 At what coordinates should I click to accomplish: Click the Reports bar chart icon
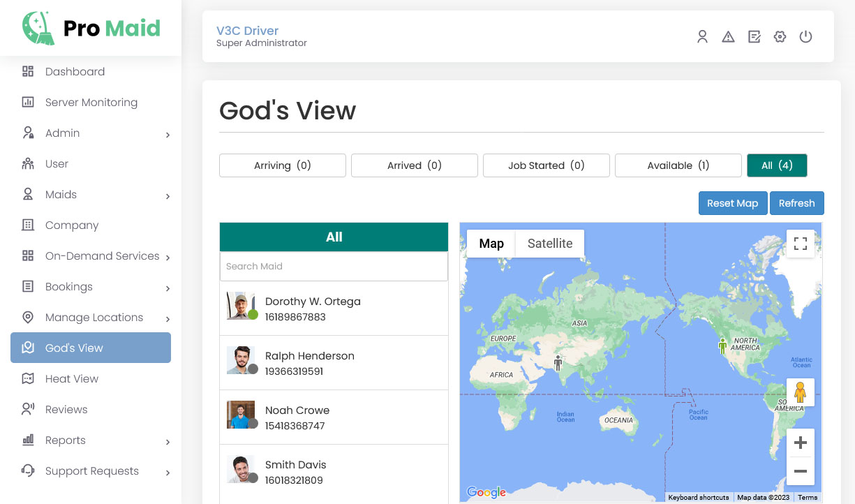(28, 440)
